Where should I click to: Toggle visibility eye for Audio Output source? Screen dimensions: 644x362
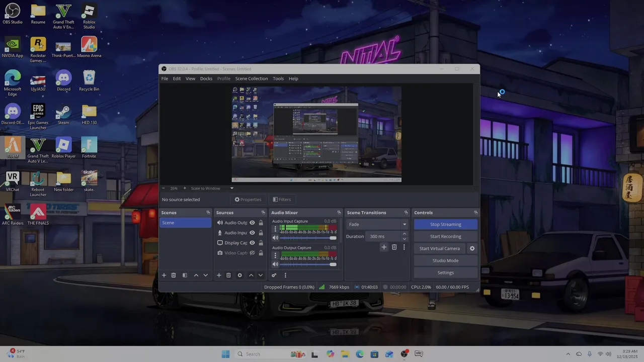pos(253,223)
